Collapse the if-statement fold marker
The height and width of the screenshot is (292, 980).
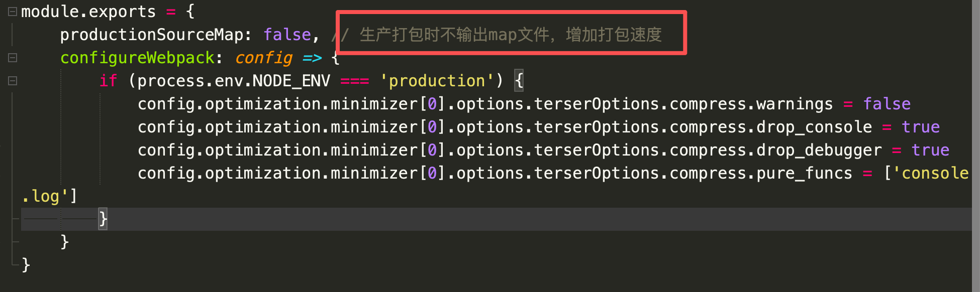(13, 81)
